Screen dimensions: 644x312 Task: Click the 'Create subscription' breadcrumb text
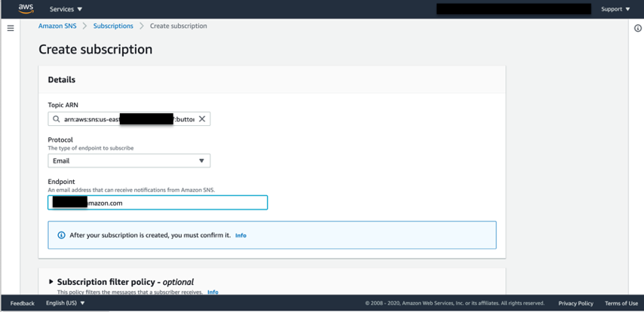pyautogui.click(x=178, y=26)
